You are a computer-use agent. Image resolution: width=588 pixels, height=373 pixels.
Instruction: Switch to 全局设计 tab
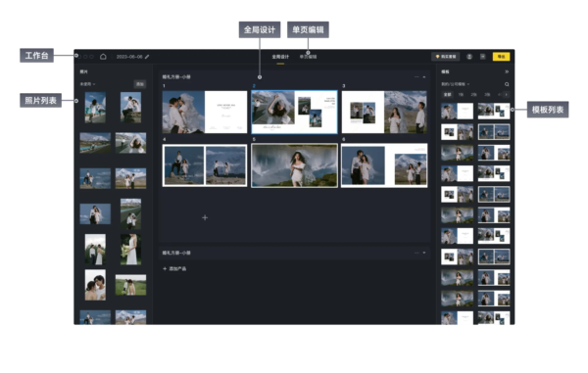click(280, 57)
